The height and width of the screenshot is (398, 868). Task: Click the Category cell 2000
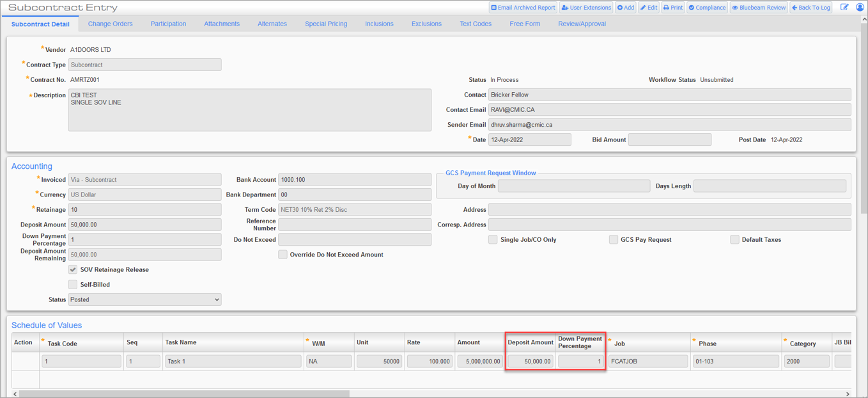pos(806,362)
